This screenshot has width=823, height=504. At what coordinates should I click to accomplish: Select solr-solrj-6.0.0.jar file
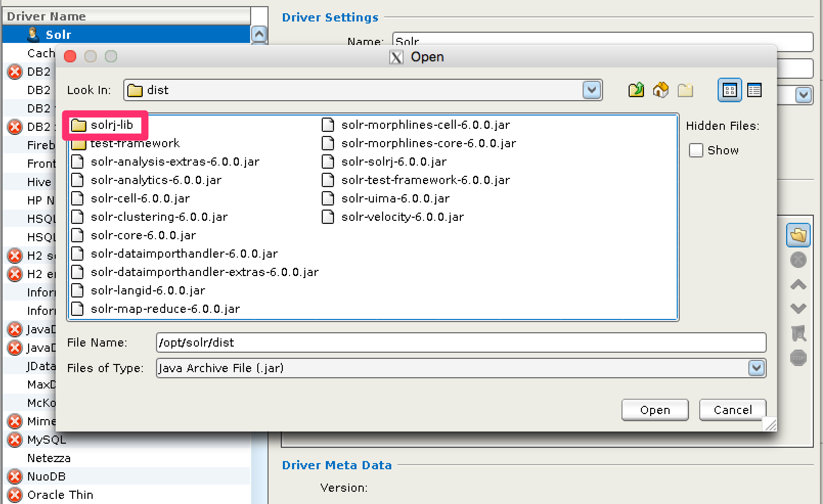pyautogui.click(x=393, y=162)
